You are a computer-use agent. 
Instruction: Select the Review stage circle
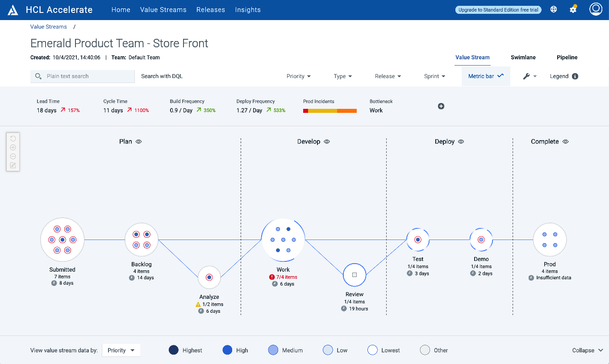pos(355,275)
